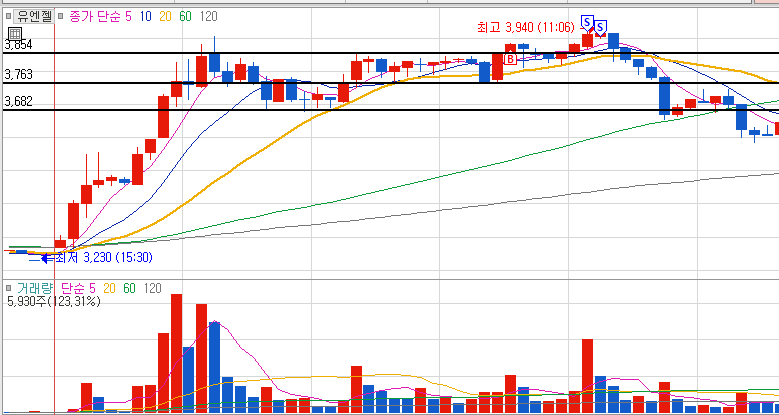Open the grid table icon below 유엔젤
This screenshot has width=779, height=415.
pyautogui.click(x=15, y=34)
